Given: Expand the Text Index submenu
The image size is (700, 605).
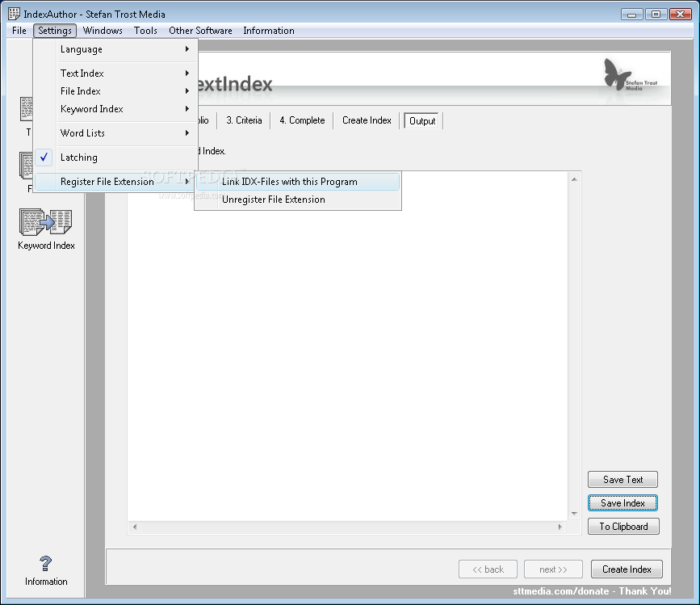Looking at the screenshot, I should (x=116, y=74).
